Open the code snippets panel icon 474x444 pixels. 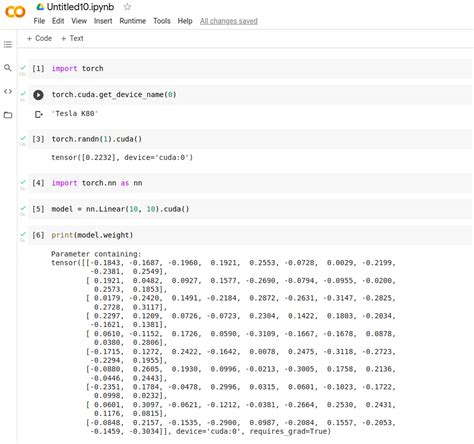coord(8,91)
